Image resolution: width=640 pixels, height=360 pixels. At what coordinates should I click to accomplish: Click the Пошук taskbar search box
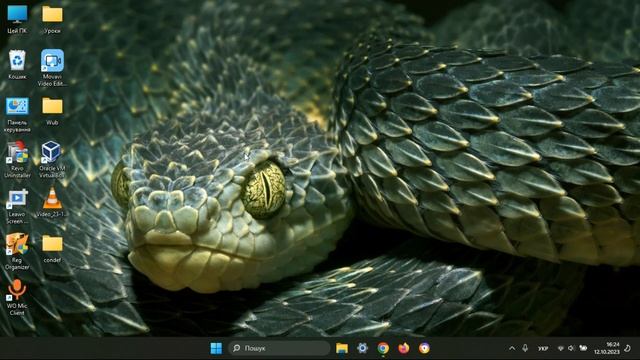click(x=279, y=348)
